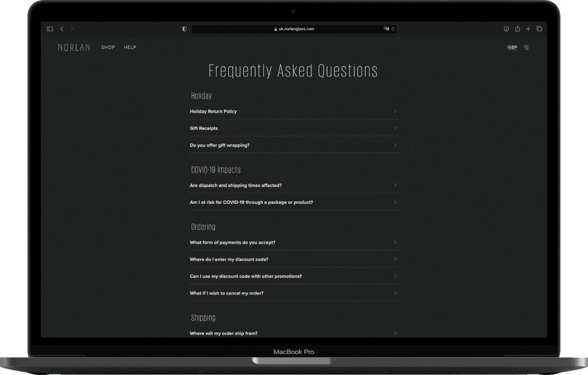Screen dimensions: 588x375
Task: Expand the dispatch and shipping times chevron
Action: [x=395, y=185]
